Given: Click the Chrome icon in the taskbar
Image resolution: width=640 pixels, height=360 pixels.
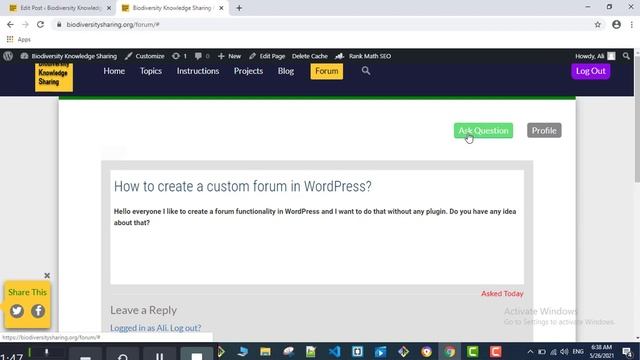Looking at the screenshot, I should 450,351.
